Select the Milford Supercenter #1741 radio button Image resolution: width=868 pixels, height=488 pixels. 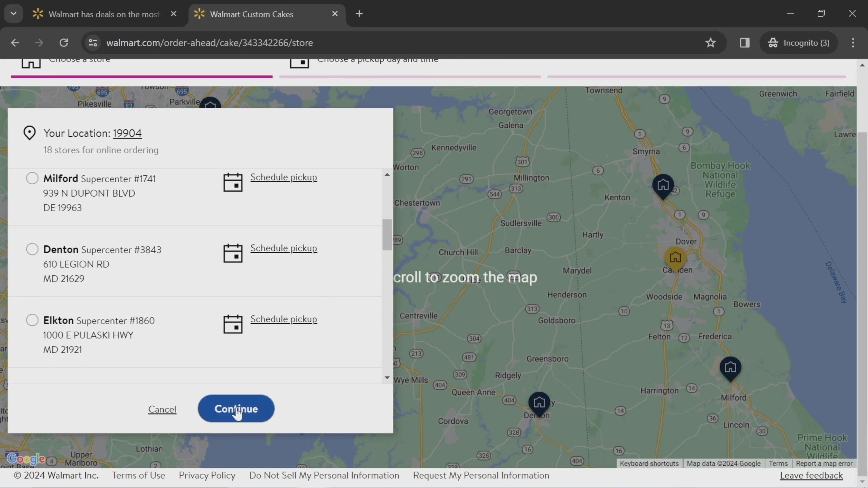(x=32, y=178)
